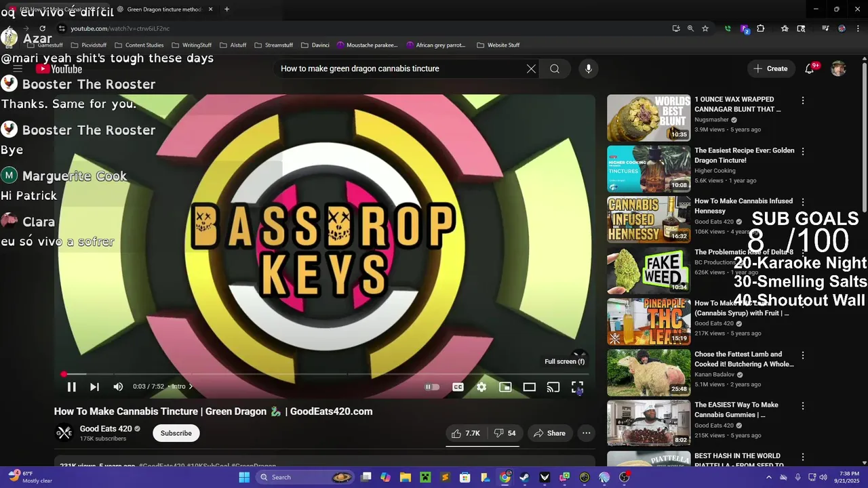Open WritingStuff bookmark folder

click(x=191, y=45)
